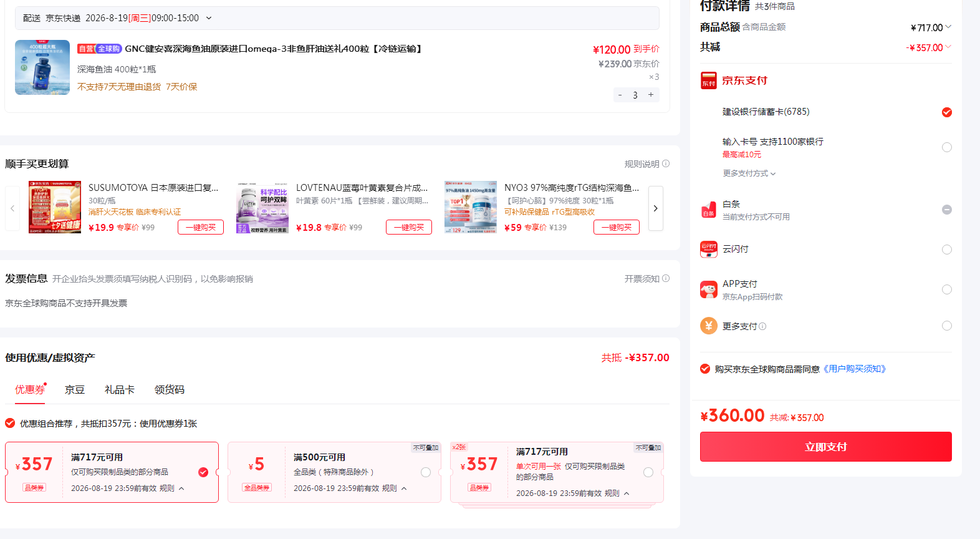980x539 pixels.
Task: Select the disabled 白条 radio button
Action: [947, 210]
